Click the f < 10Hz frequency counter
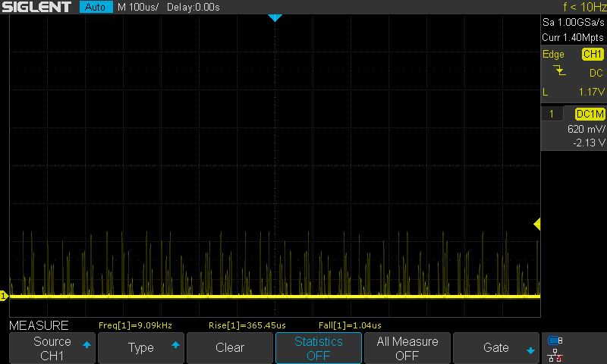Screen dimensions: 607x364 585,7
